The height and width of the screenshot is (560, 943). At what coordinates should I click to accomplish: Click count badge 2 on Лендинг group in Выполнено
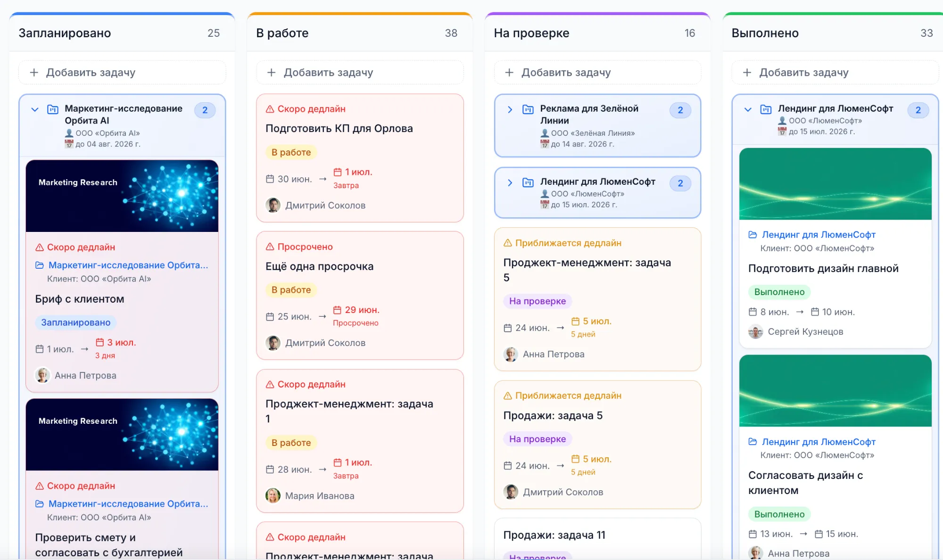[x=918, y=110]
